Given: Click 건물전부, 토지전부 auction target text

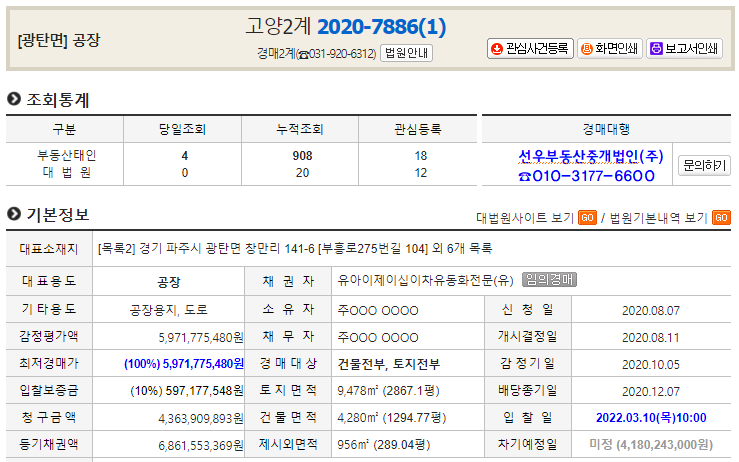Looking at the screenshot, I should [389, 364].
